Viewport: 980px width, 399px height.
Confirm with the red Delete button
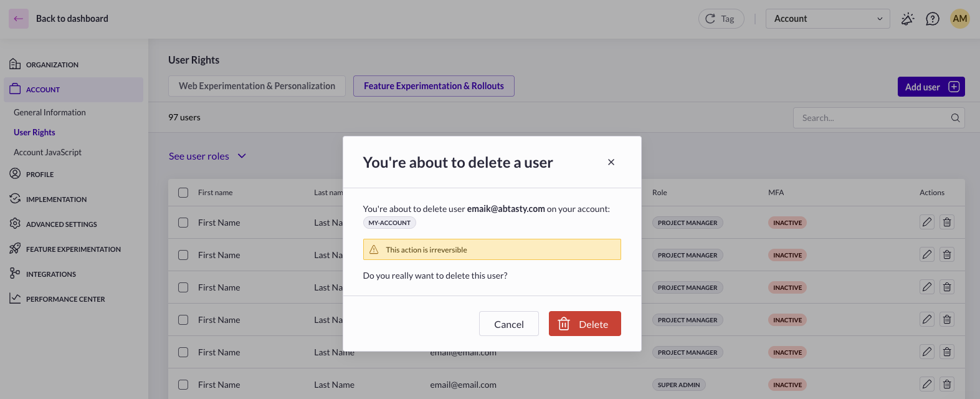(584, 324)
